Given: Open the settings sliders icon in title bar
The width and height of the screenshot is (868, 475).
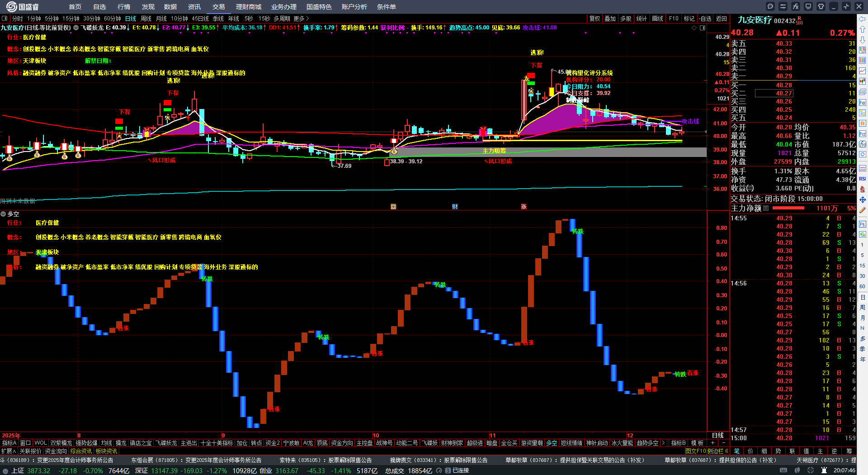Looking at the screenshot, I should click(783, 6).
